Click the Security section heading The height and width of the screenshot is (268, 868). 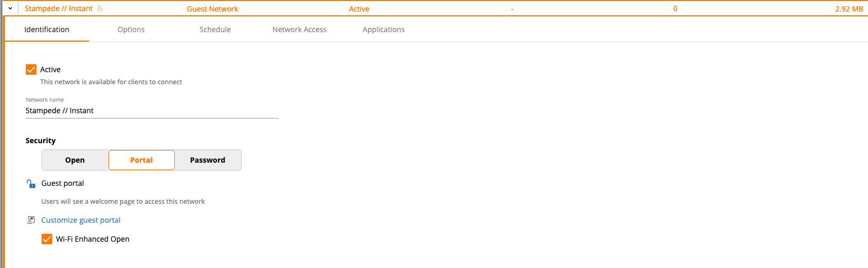click(x=41, y=141)
